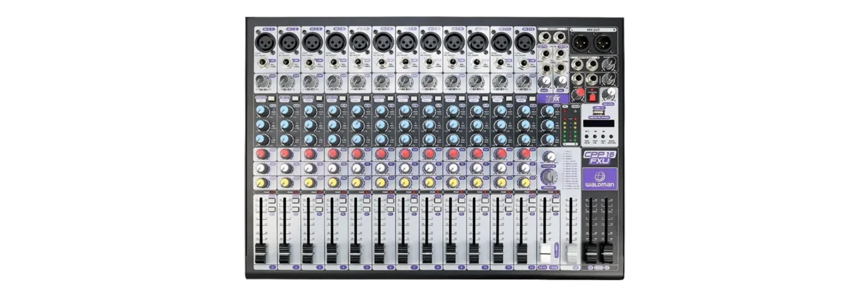This screenshot has height=297, width=868.
Task: Click the channel 5 gain knob
Action: point(358,82)
